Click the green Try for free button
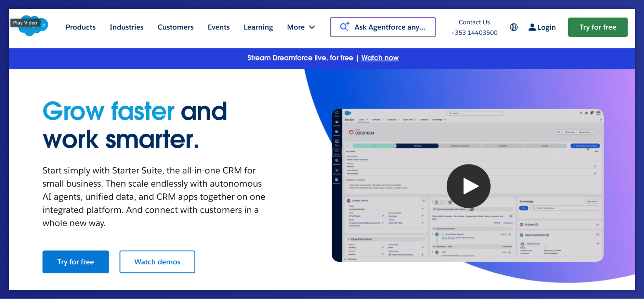 pyautogui.click(x=598, y=27)
